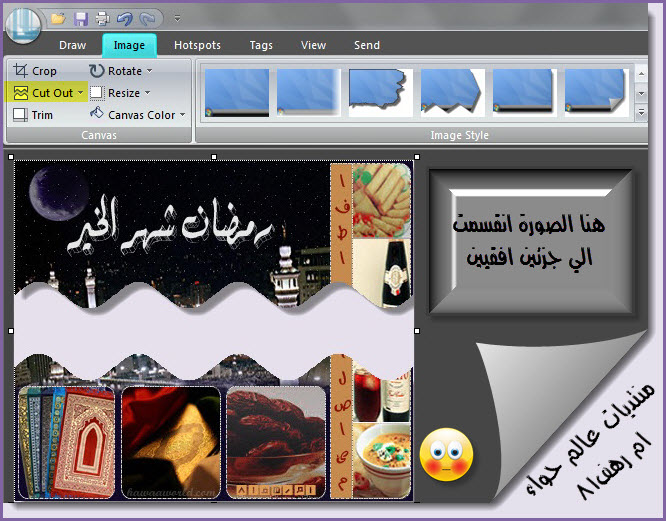Click the Open folder icon in quick access toolbar

pos(58,18)
